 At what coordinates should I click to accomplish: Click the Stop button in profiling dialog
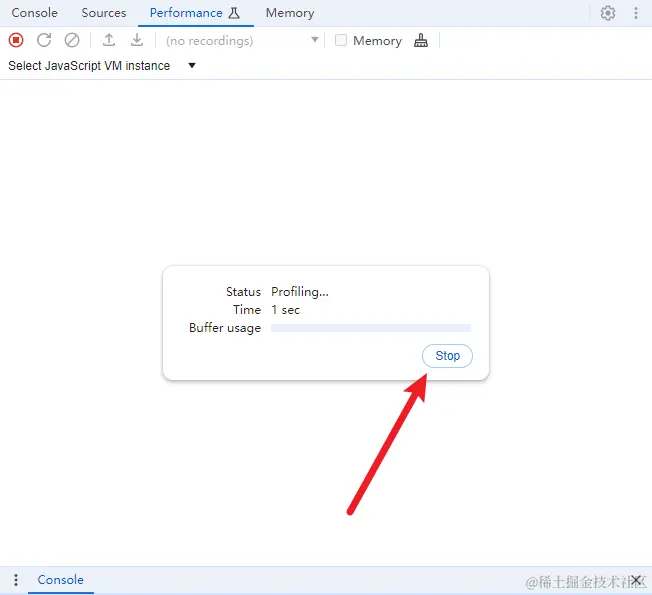tap(447, 356)
